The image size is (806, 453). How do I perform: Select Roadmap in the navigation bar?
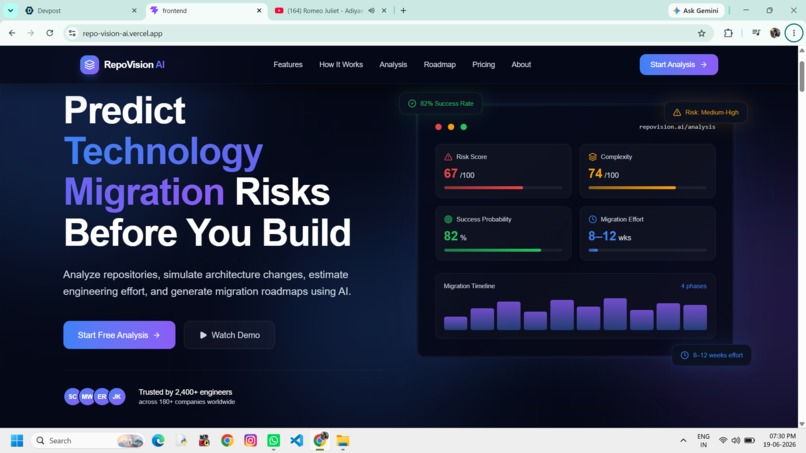[x=439, y=65]
